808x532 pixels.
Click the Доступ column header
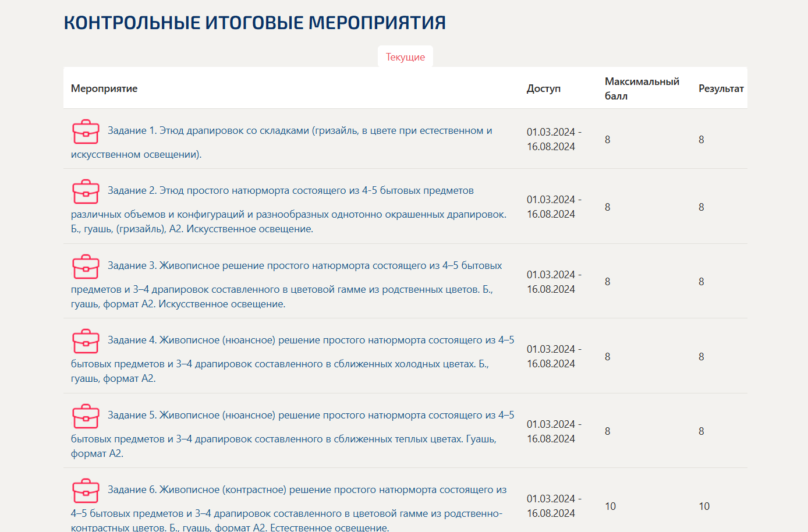544,88
